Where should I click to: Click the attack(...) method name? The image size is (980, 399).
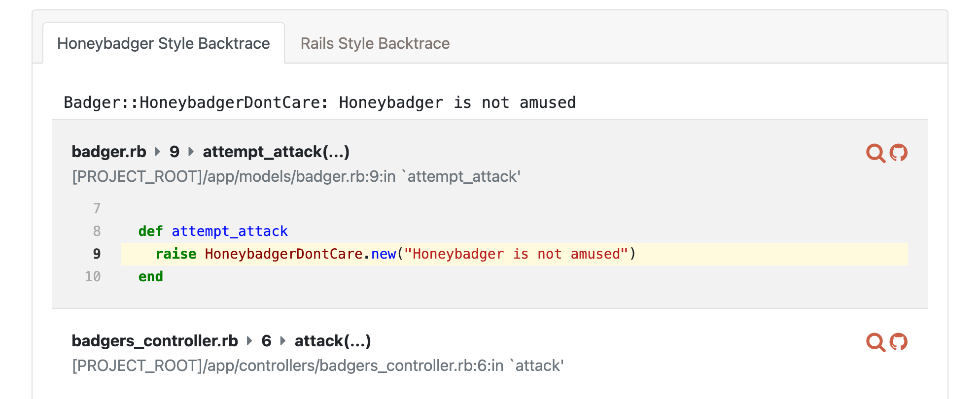pyautogui.click(x=333, y=341)
